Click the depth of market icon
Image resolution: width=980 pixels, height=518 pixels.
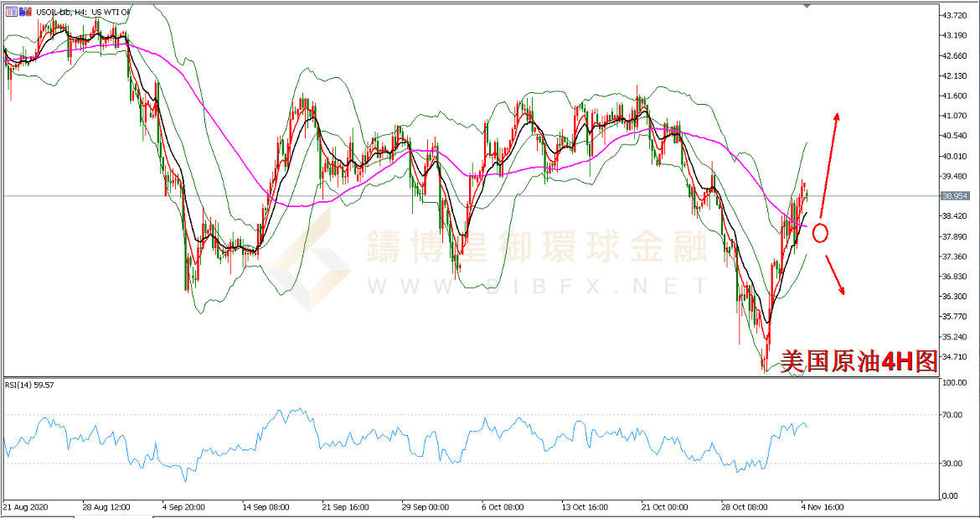click(x=23, y=11)
